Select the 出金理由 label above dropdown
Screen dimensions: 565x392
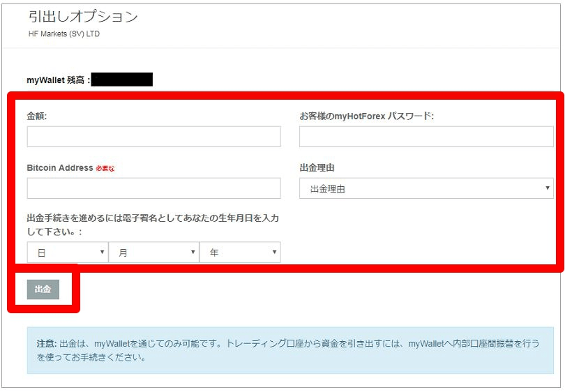pyautogui.click(x=317, y=168)
